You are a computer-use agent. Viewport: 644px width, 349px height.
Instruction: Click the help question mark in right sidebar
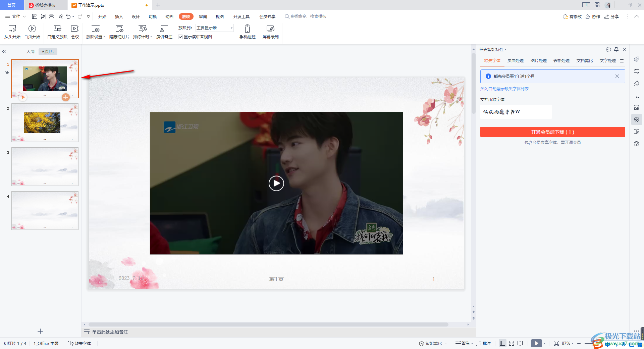click(637, 144)
